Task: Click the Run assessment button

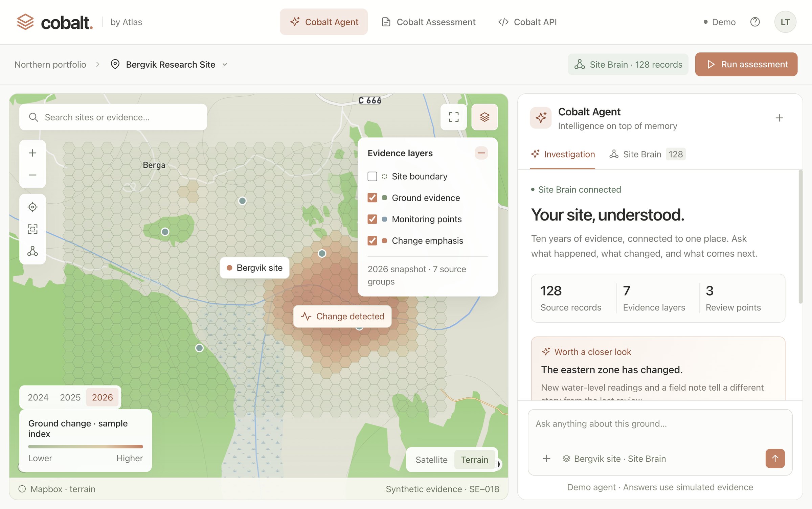Action: click(x=746, y=64)
